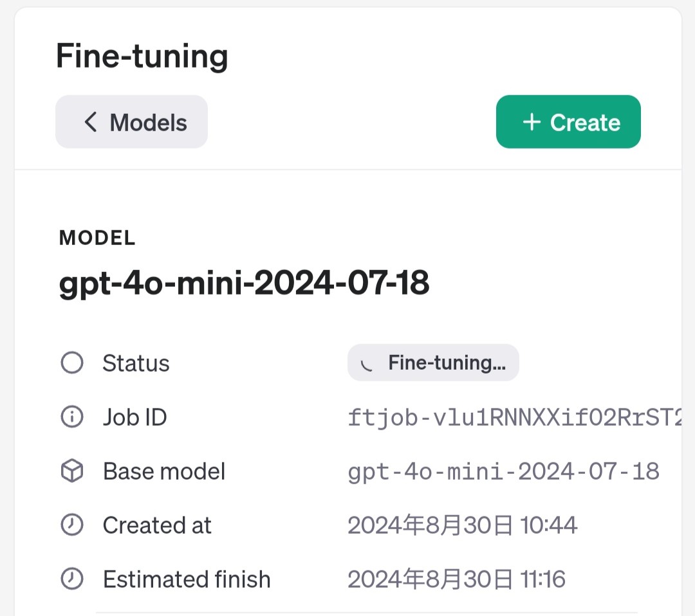
Task: Click the Fine-tuning… status badge text
Action: (x=447, y=363)
